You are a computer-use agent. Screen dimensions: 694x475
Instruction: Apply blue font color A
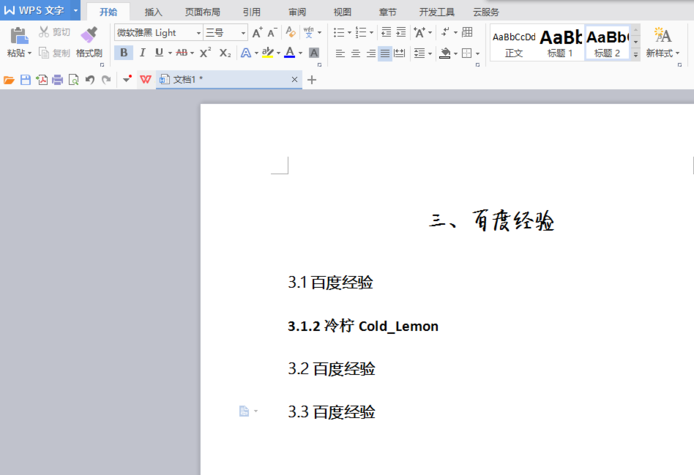(289, 53)
